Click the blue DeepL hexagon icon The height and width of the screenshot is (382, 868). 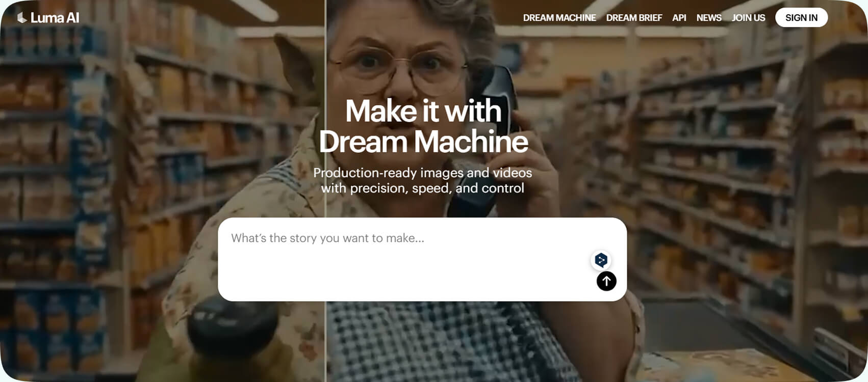pos(601,260)
